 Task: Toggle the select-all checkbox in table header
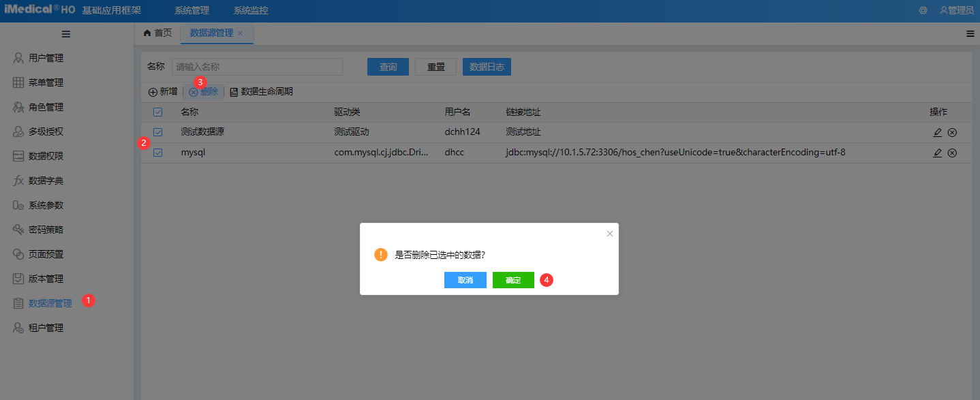tap(158, 112)
